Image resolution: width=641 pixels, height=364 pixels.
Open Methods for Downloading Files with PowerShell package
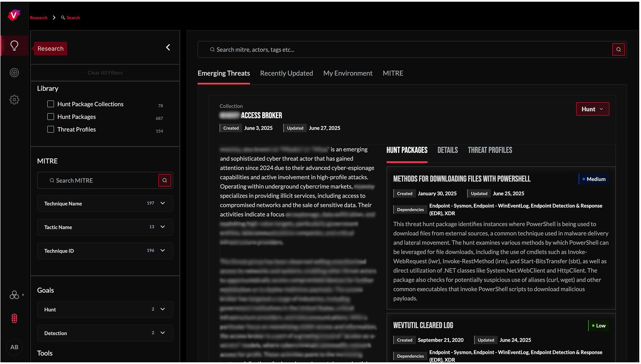point(462,179)
